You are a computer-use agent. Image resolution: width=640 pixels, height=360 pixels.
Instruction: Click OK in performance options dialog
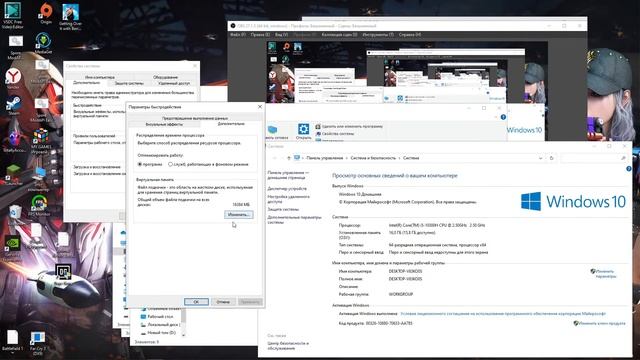(196, 302)
